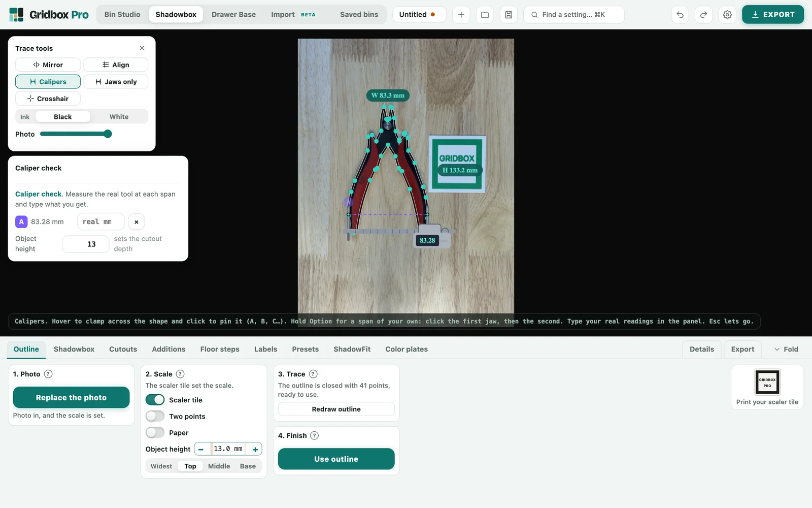This screenshot has height=508, width=812.
Task: Collapse the bottom panel with Fold
Action: click(786, 349)
